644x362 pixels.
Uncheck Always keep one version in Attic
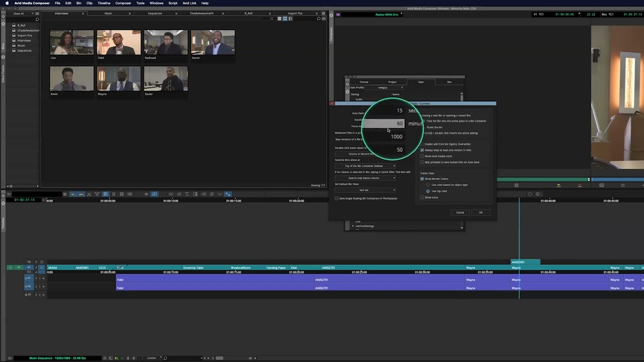(x=422, y=150)
